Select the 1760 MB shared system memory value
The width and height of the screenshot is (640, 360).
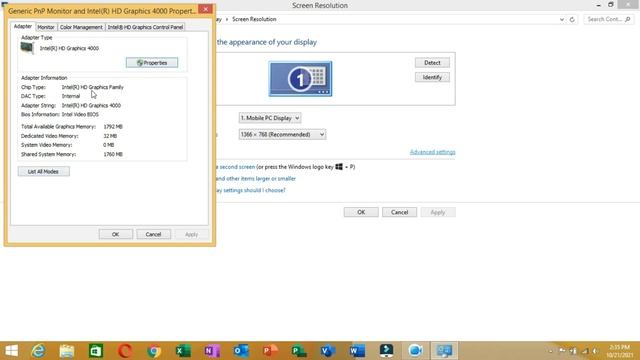pos(113,154)
